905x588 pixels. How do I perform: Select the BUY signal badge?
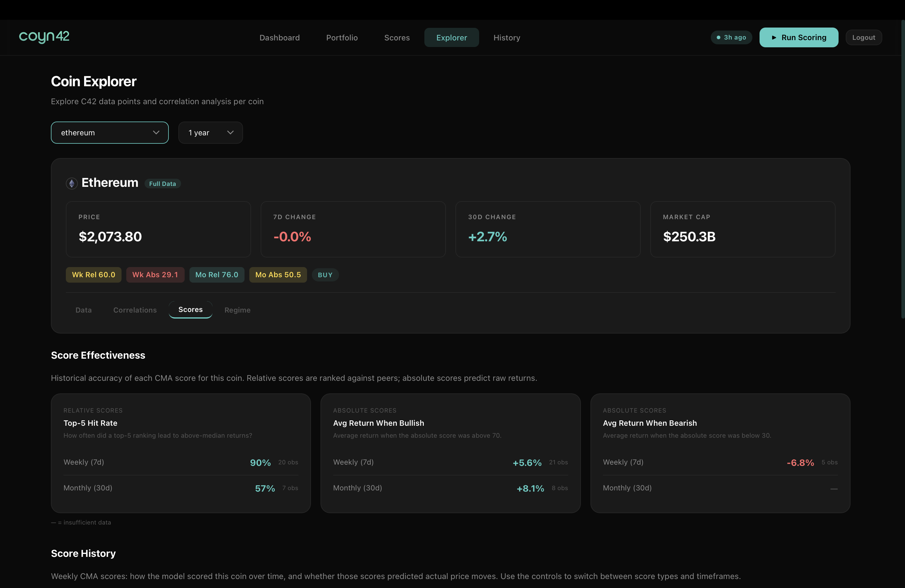click(325, 275)
